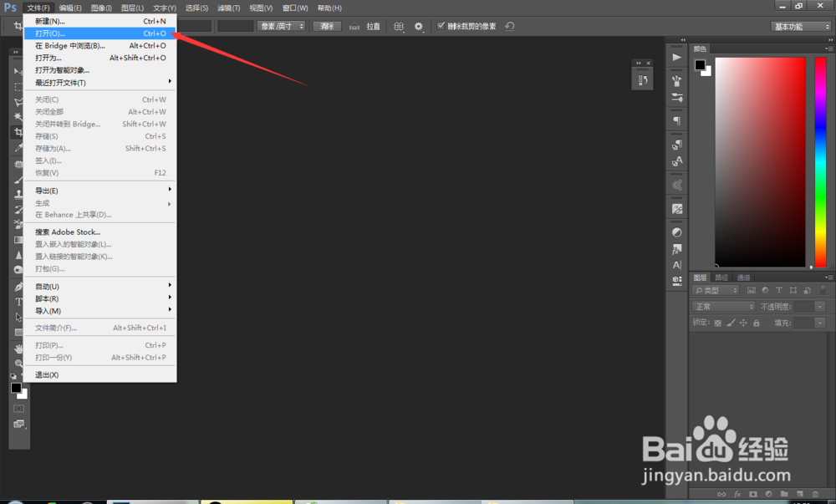The image size is (836, 504).
Task: Expand the 自动(U) submenu
Action: click(100, 287)
